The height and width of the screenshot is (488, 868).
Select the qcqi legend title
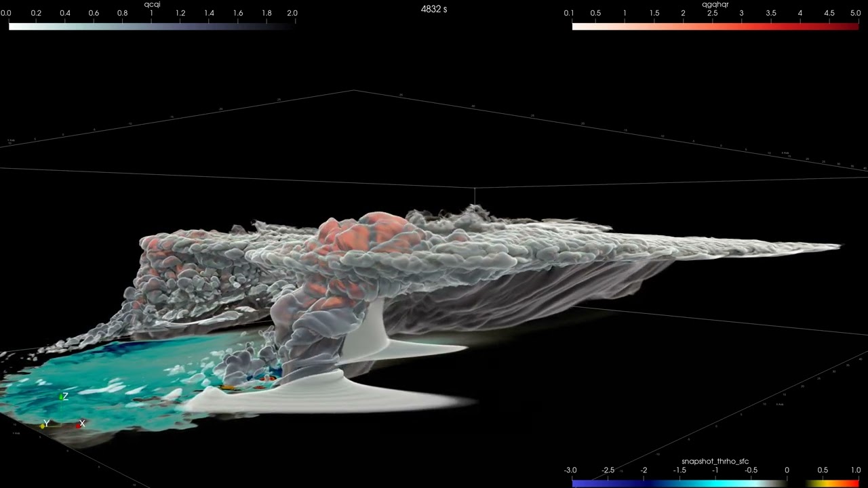(x=152, y=4)
